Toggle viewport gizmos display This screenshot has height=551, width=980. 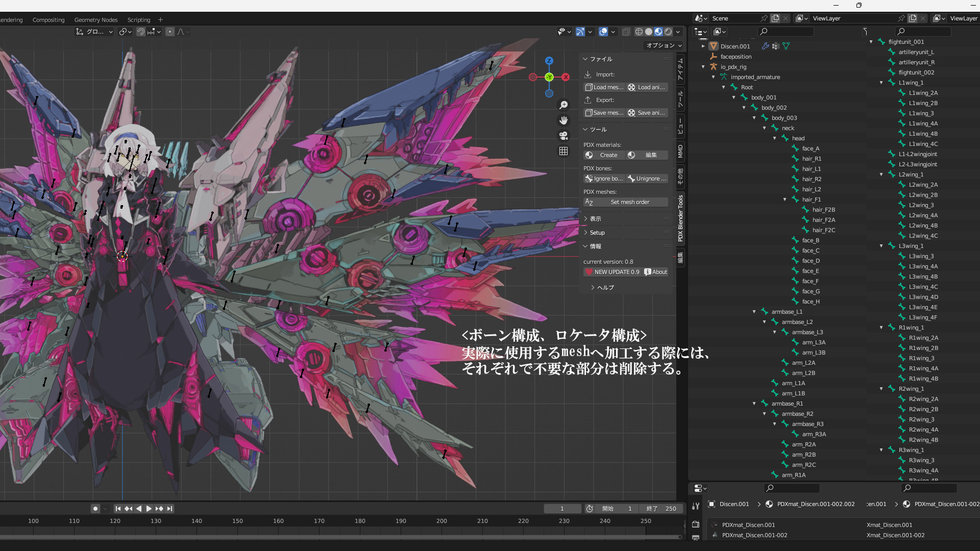click(580, 32)
